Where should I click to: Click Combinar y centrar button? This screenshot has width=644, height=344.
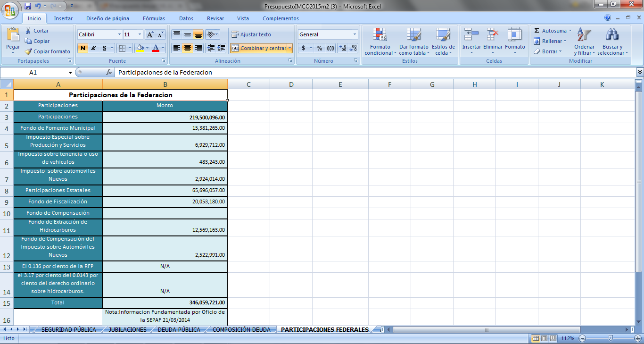point(258,48)
